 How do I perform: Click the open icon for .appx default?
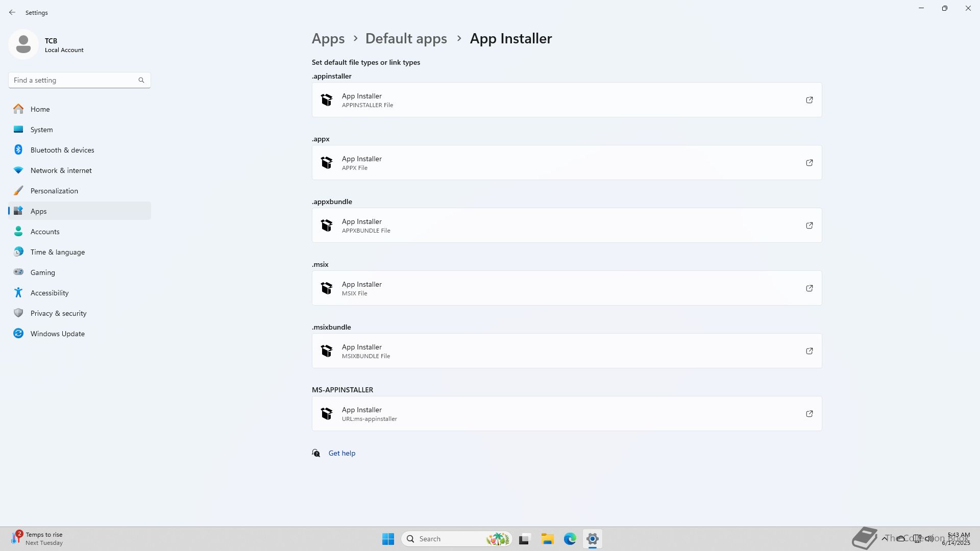pos(809,163)
